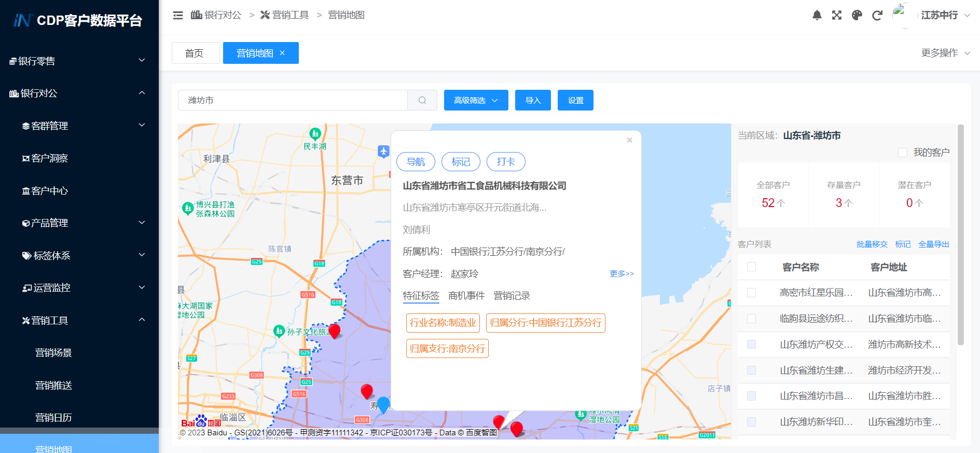Click the search magnifier icon
Image resolution: width=980 pixels, height=453 pixels.
tap(422, 100)
